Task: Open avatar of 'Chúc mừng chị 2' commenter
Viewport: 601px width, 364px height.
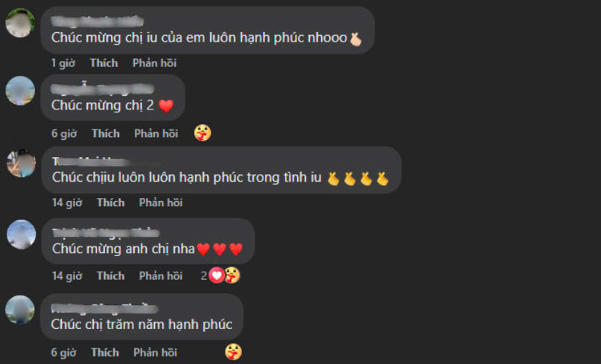Action: (x=20, y=90)
